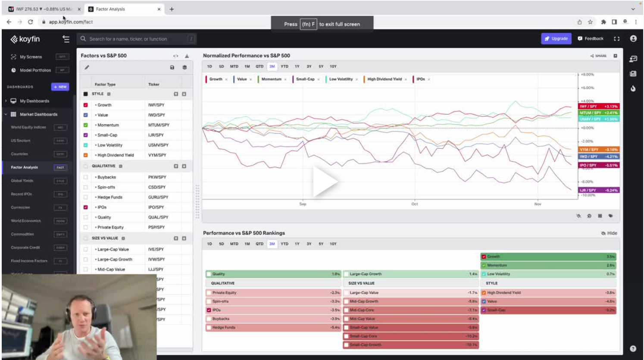The image size is (644, 360).
Task: Remove IPOs series from chart legend
Action: 428,79
